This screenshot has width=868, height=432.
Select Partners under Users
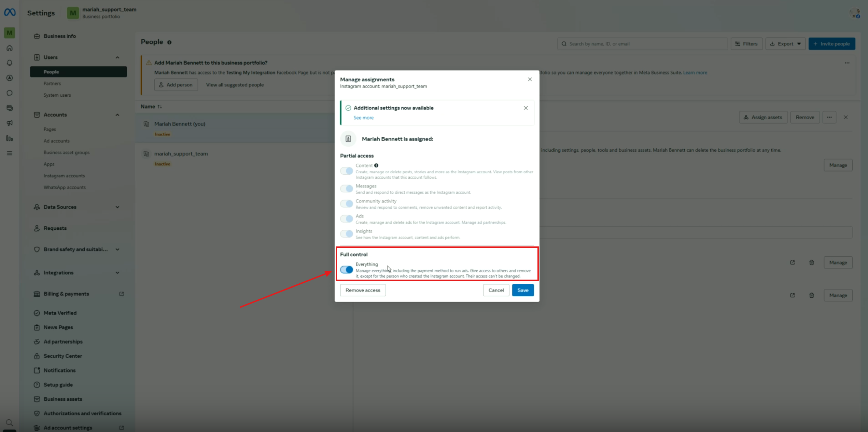pos(52,83)
